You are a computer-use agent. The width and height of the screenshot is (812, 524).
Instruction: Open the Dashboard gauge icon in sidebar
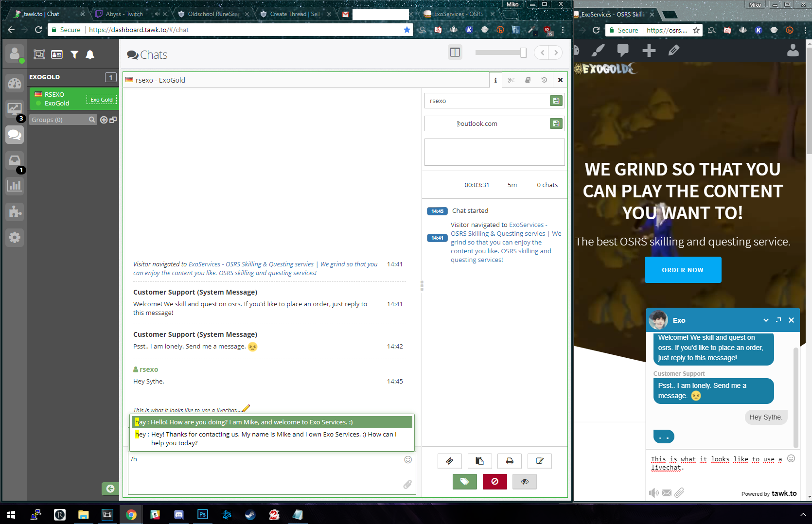(15, 84)
